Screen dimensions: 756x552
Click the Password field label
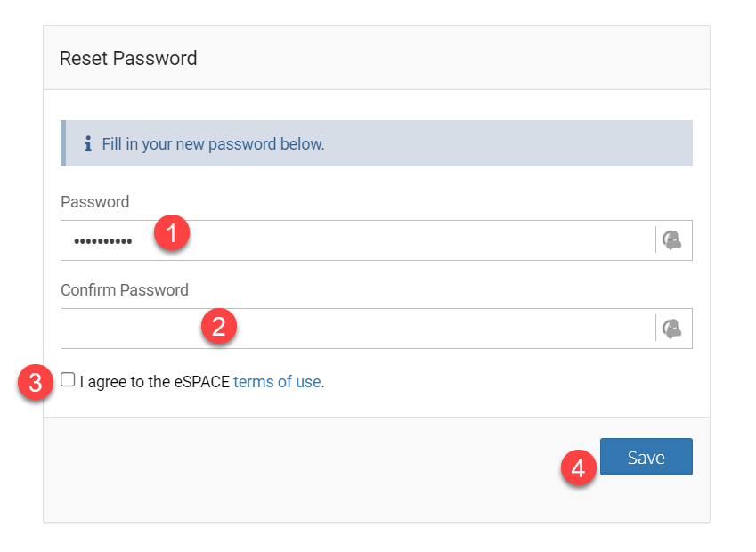coord(94,202)
